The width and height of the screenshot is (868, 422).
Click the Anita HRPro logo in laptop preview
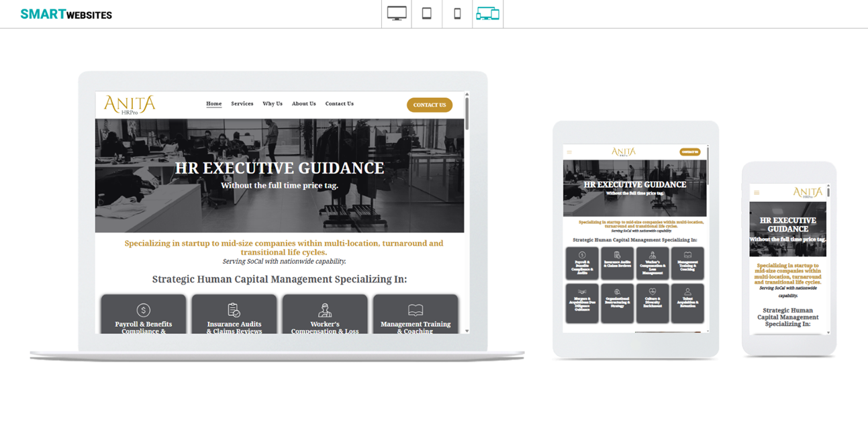[x=130, y=105]
